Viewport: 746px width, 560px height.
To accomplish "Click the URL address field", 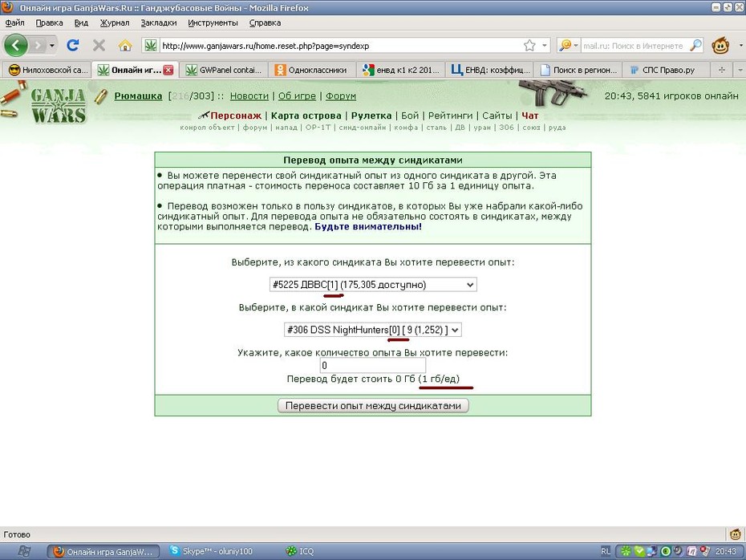I will tap(340, 46).
